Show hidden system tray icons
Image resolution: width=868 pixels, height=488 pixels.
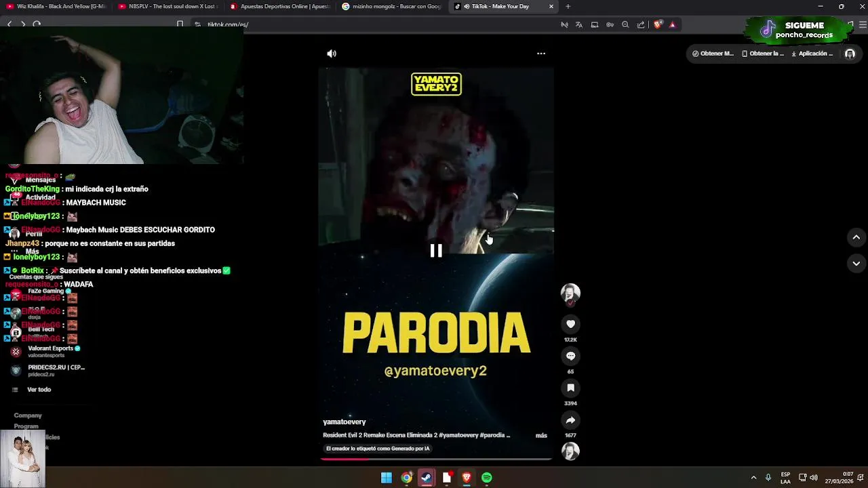753,478
